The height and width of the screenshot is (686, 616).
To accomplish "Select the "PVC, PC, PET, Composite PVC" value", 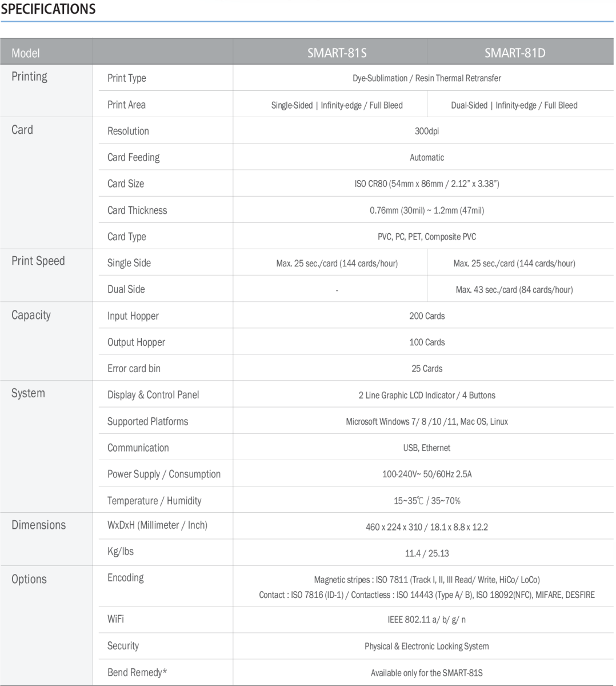I will click(427, 237).
